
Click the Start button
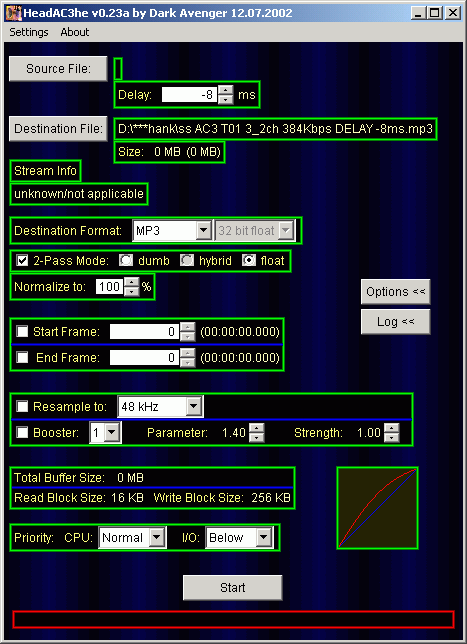[232, 588]
